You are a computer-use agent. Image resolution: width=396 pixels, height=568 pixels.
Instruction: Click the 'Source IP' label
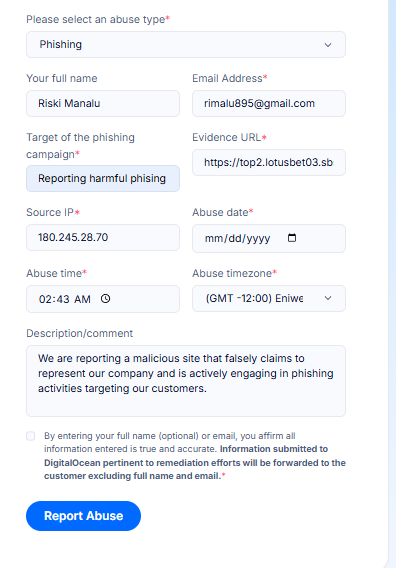coord(53,212)
